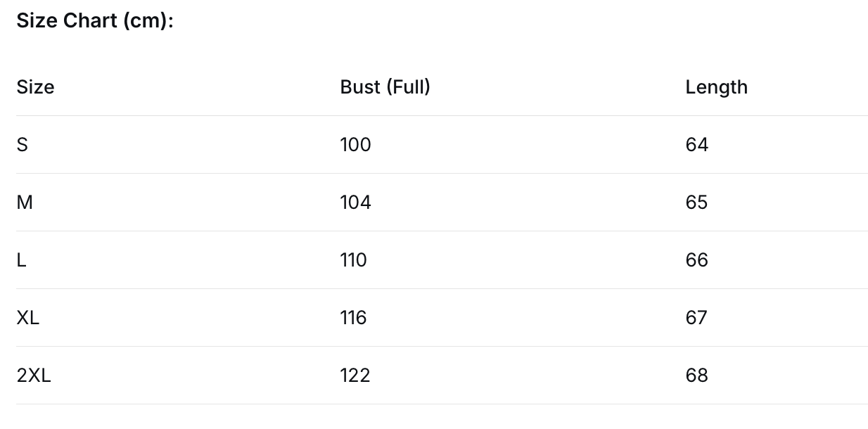Select bust value 104
Screen dimensions: 868x429
click(355, 203)
